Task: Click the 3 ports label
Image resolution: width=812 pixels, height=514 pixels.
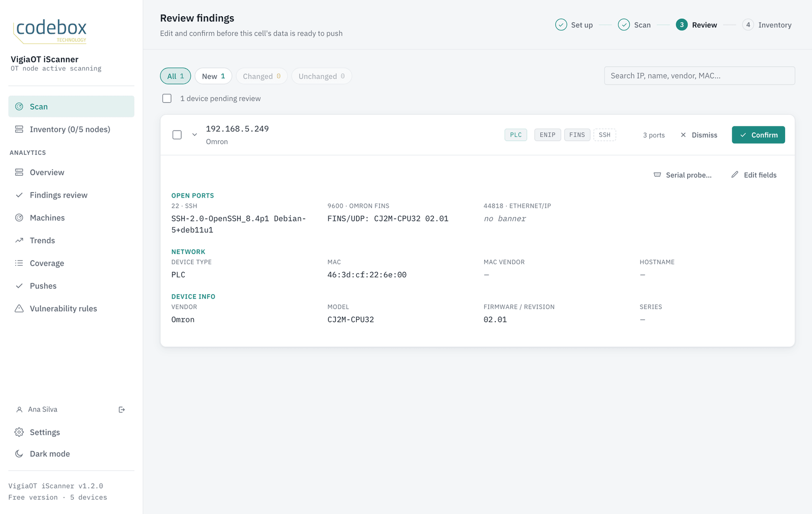Action: pos(654,135)
